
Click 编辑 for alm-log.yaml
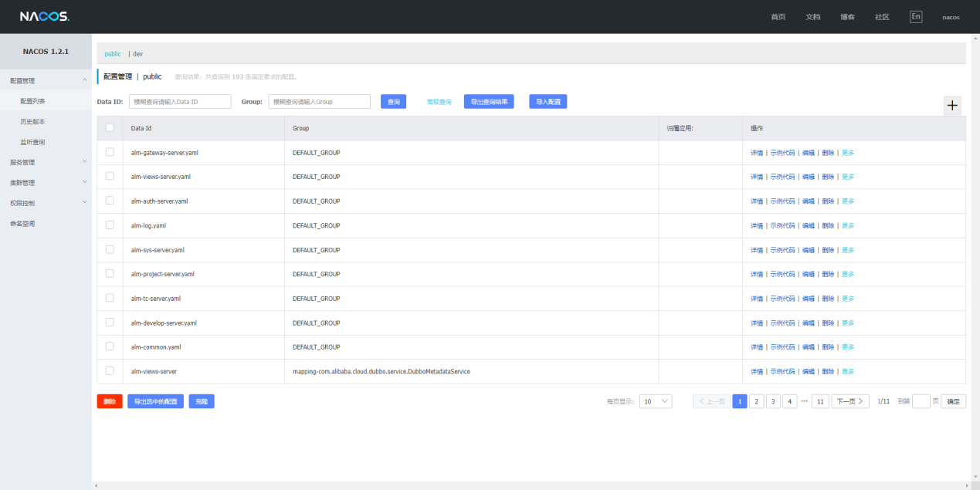(808, 225)
